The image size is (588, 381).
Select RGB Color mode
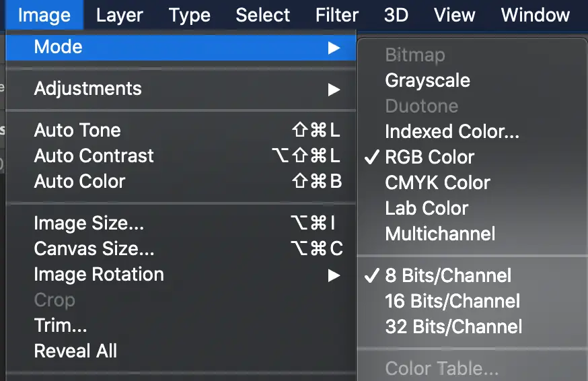click(429, 158)
